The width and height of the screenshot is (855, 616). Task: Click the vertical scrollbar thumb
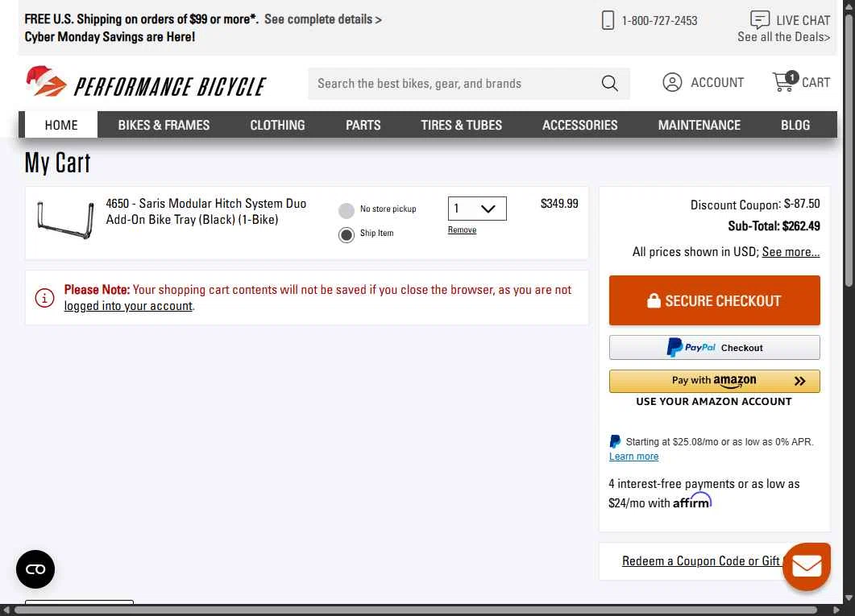coord(849,150)
